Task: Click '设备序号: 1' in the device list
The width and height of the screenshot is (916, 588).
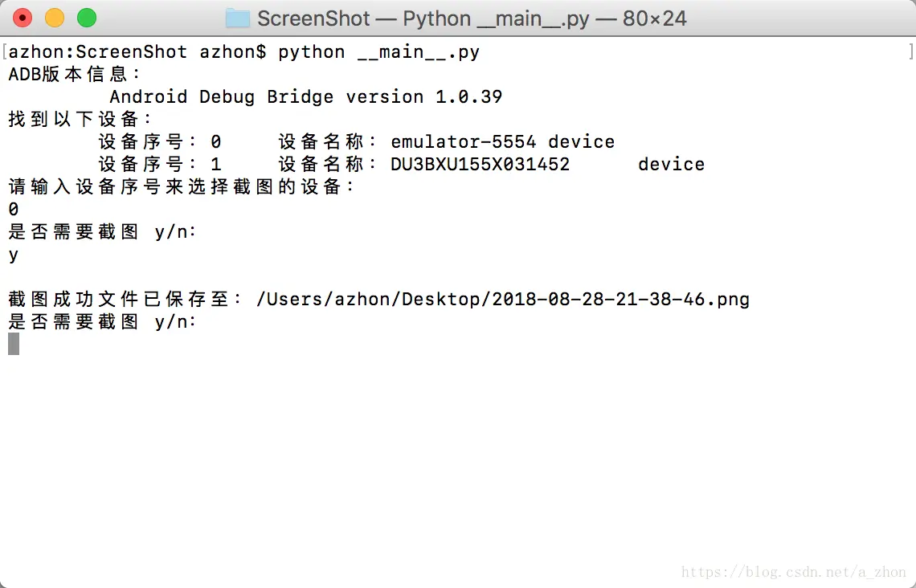Action: click(159, 165)
